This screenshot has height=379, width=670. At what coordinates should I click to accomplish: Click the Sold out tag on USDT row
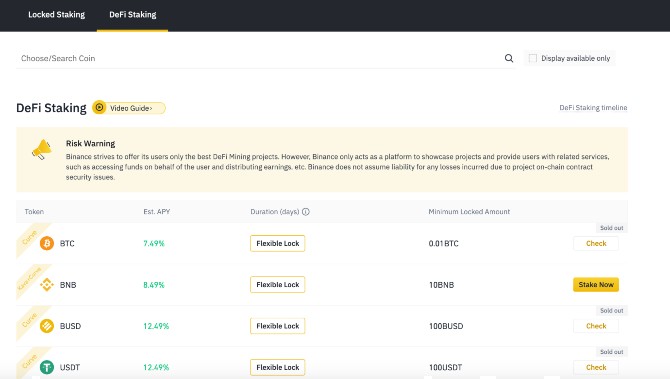click(611, 352)
